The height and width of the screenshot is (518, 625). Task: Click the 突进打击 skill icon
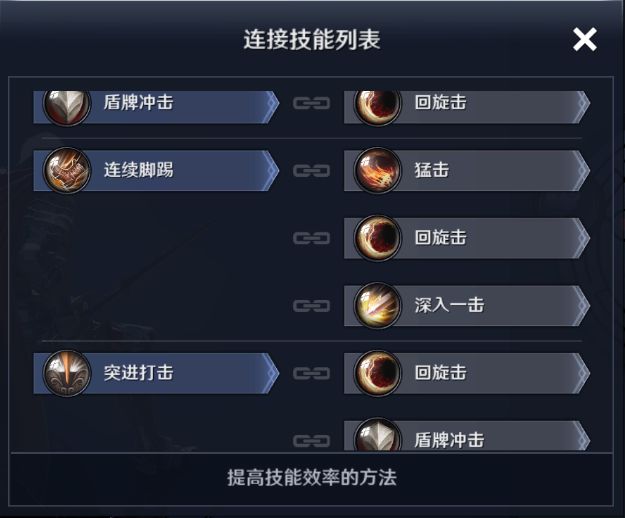pos(67,373)
